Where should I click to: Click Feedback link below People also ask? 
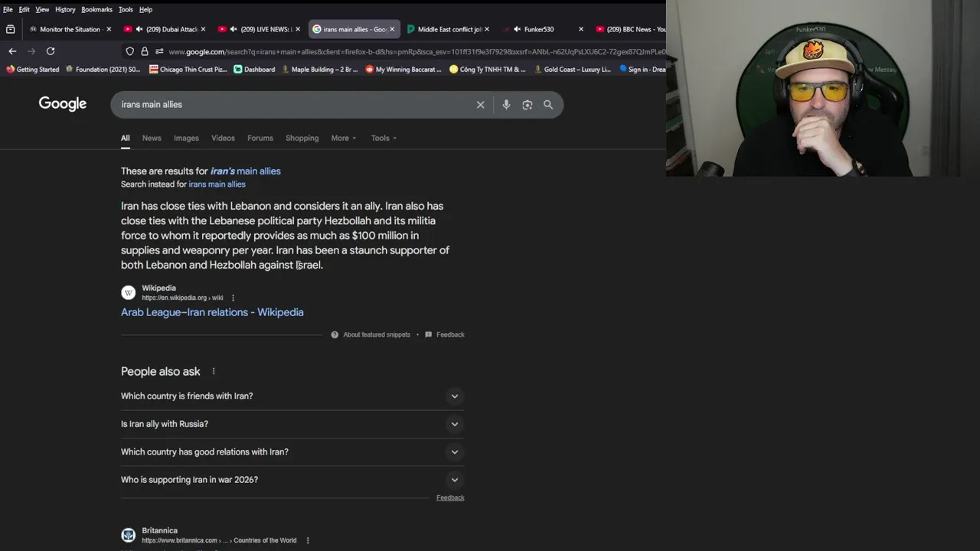pos(450,497)
